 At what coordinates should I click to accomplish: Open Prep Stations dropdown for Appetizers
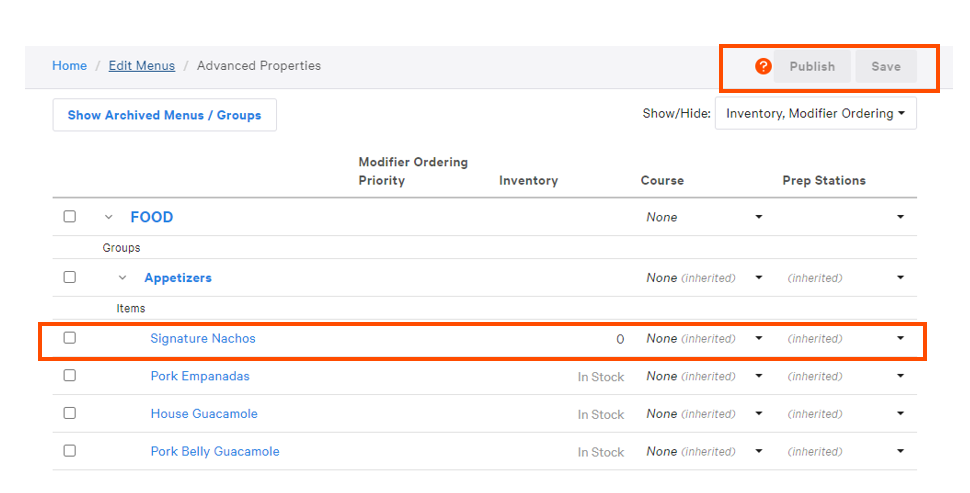tap(900, 278)
